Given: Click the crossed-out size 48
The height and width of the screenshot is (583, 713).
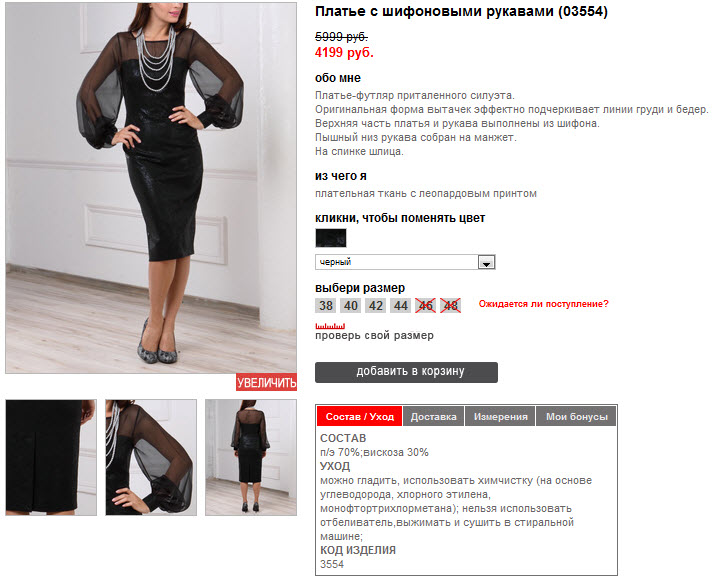Looking at the screenshot, I should tap(451, 306).
